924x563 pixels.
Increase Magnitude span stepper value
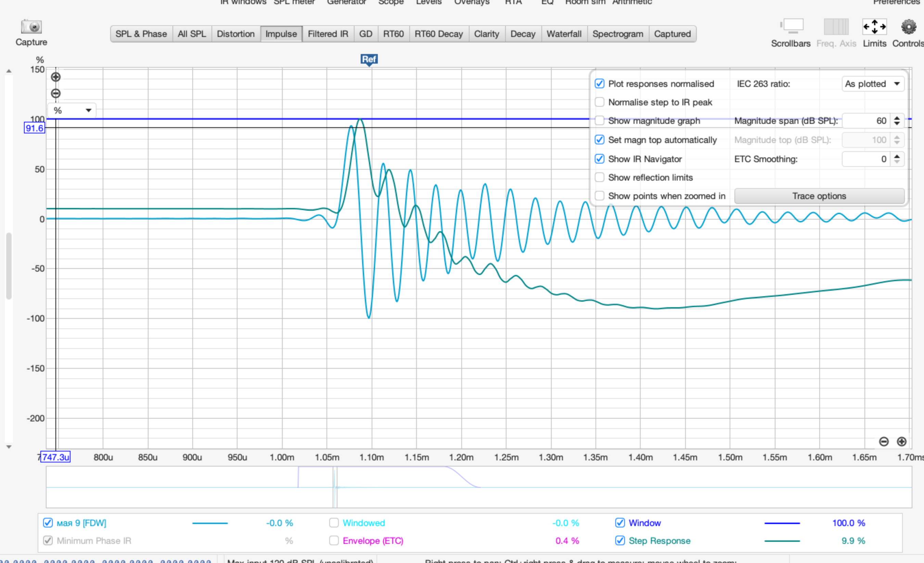click(x=897, y=118)
